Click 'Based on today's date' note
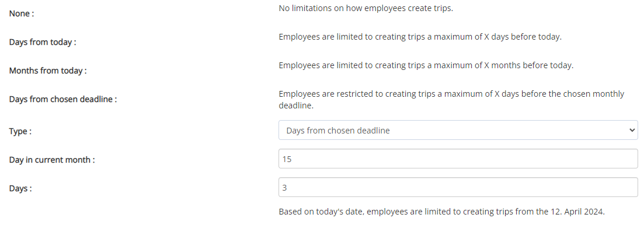Screen dimensions: 644x225 (x=322, y=212)
